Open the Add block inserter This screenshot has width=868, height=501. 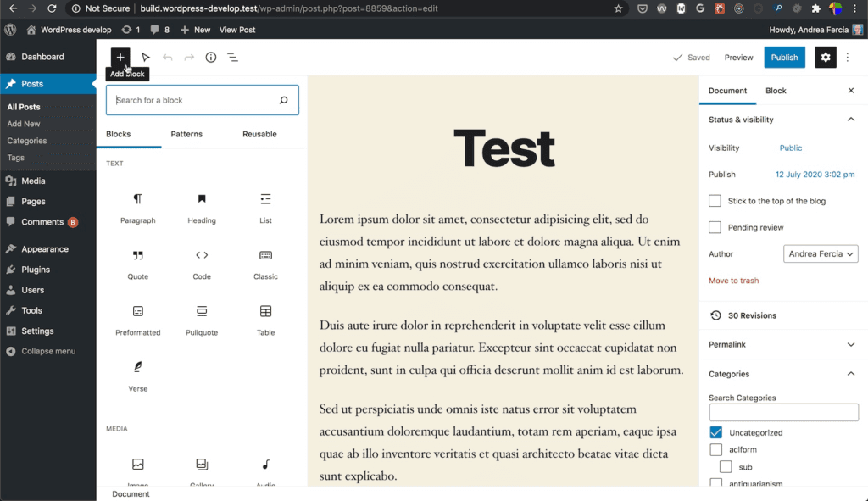tap(120, 57)
